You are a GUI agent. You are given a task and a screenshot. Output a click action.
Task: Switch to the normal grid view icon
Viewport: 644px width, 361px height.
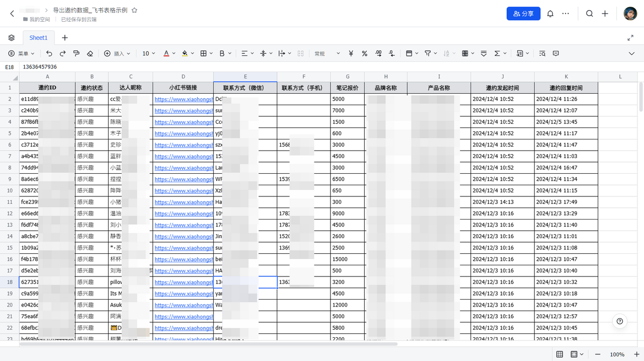(x=559, y=354)
